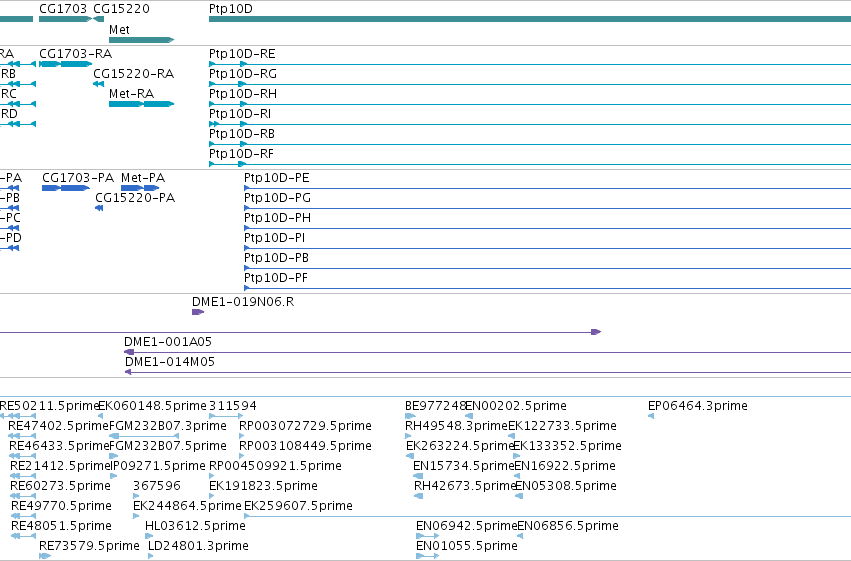Select RE47402.5prime entry
The image size is (851, 561).
pos(59,426)
